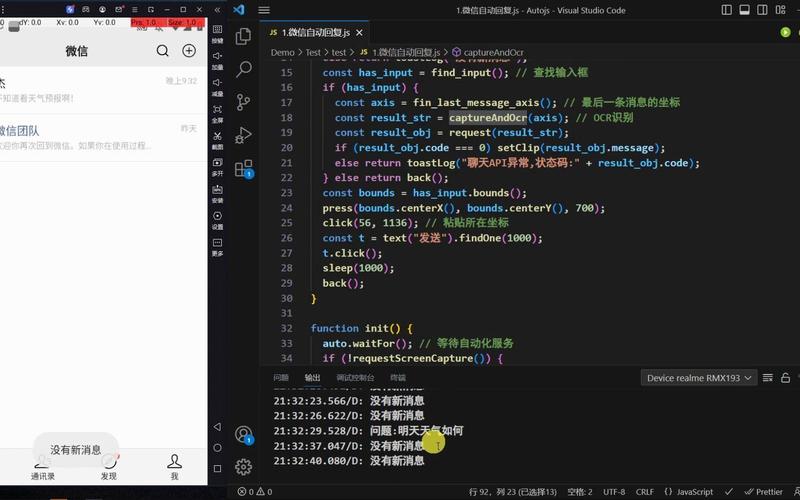Collapse emulator sidebar with double chevron
This screenshot has height=500, width=800.
pos(217,9)
